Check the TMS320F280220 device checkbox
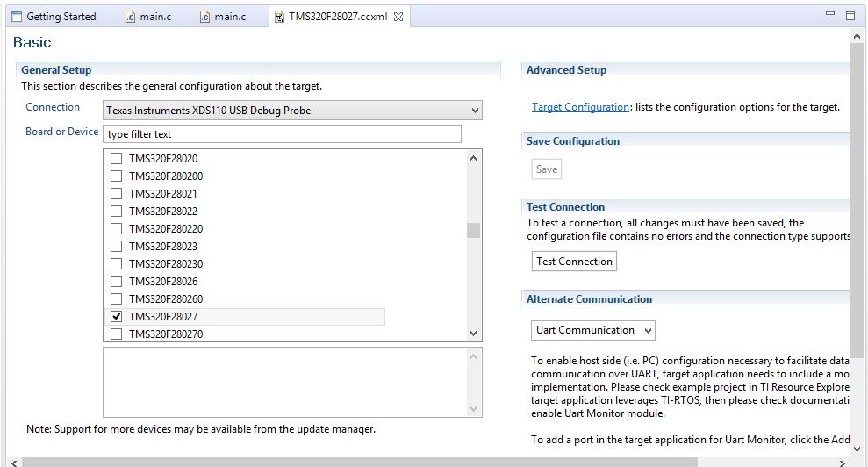 [x=116, y=229]
